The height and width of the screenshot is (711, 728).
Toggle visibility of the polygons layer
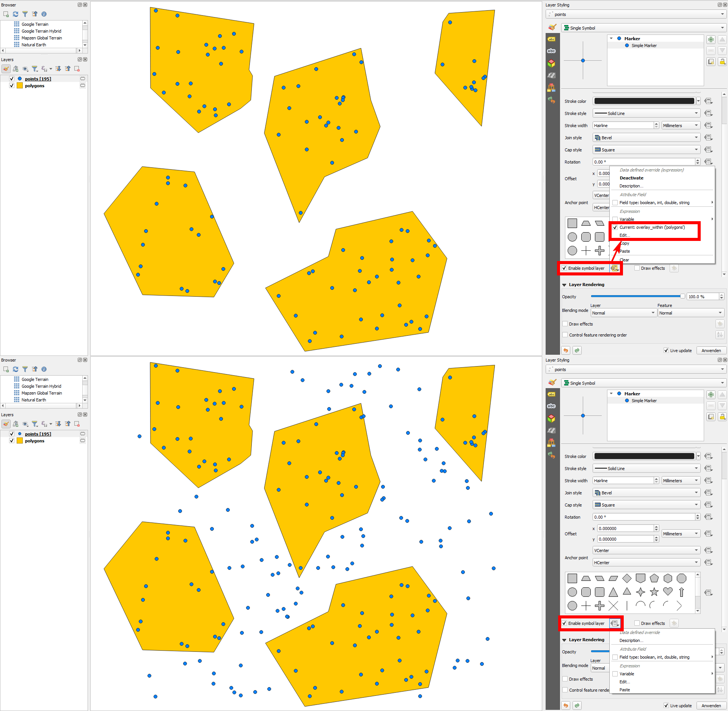point(12,85)
